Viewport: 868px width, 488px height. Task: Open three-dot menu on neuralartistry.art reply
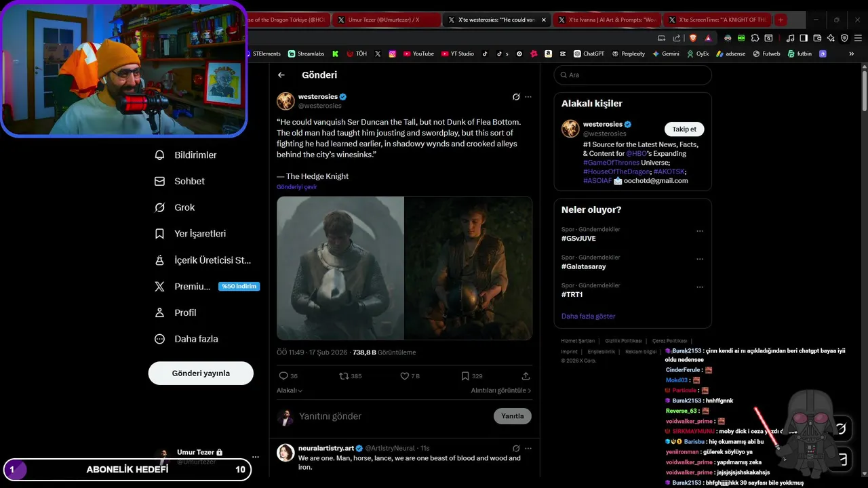click(x=528, y=448)
